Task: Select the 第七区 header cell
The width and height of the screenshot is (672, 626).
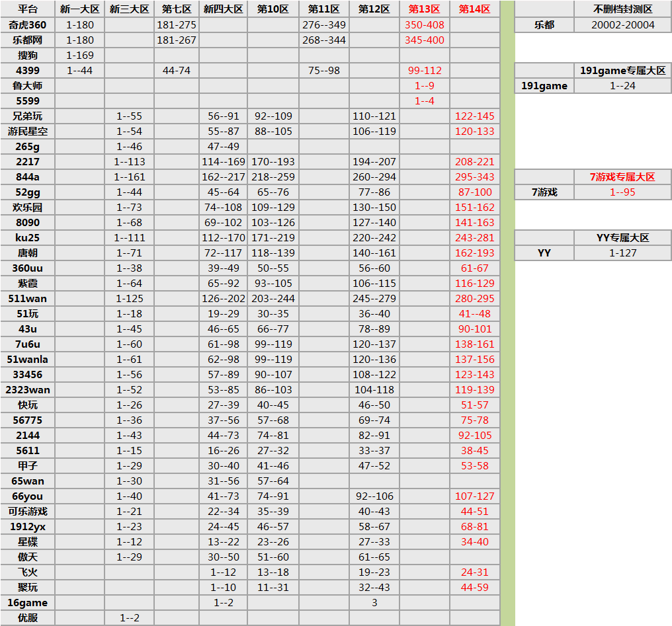Action: 177,9
